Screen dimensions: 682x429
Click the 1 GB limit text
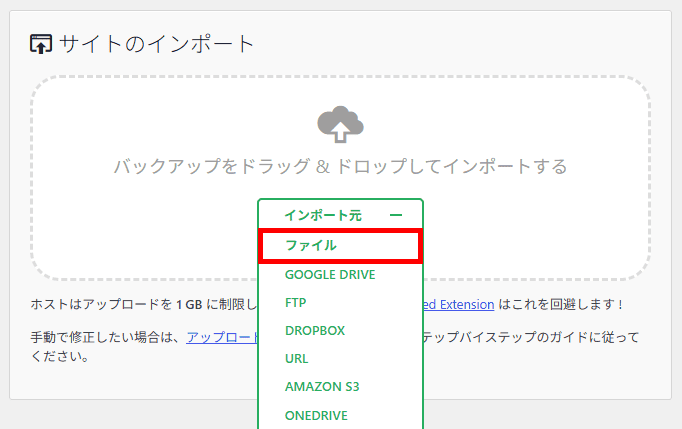[x=189, y=305]
